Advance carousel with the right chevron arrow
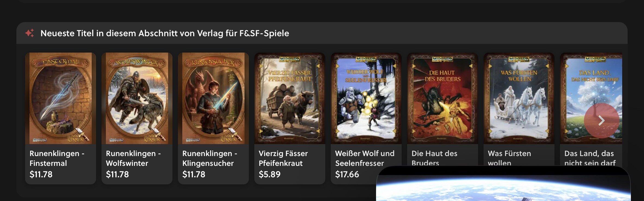The width and height of the screenshot is (644, 201). coord(601,120)
